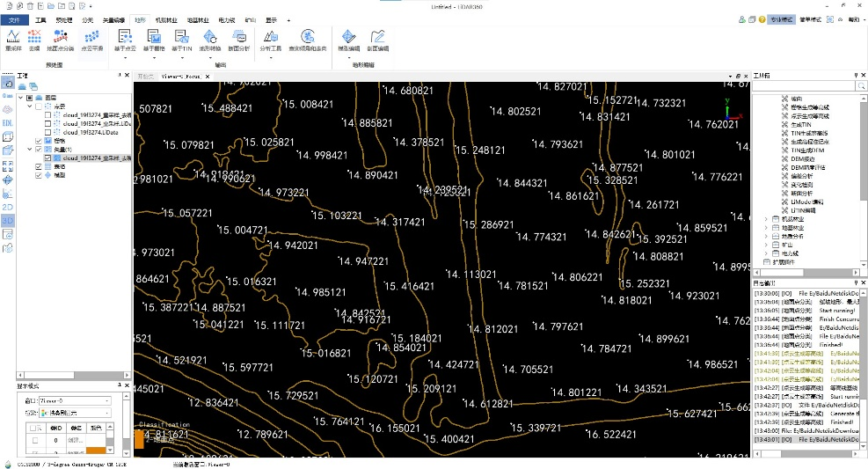
Task: Toggle checkbox for the 栅格 raster group
Action: click(38, 141)
